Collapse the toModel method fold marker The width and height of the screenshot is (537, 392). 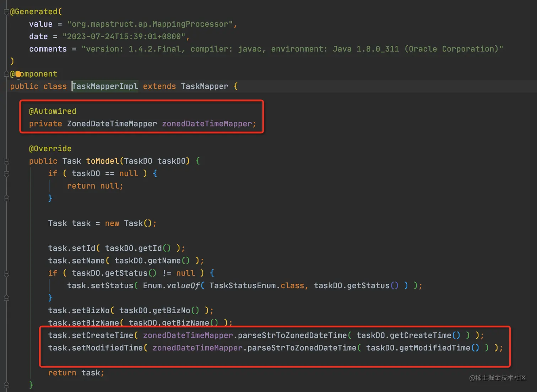[6, 162]
